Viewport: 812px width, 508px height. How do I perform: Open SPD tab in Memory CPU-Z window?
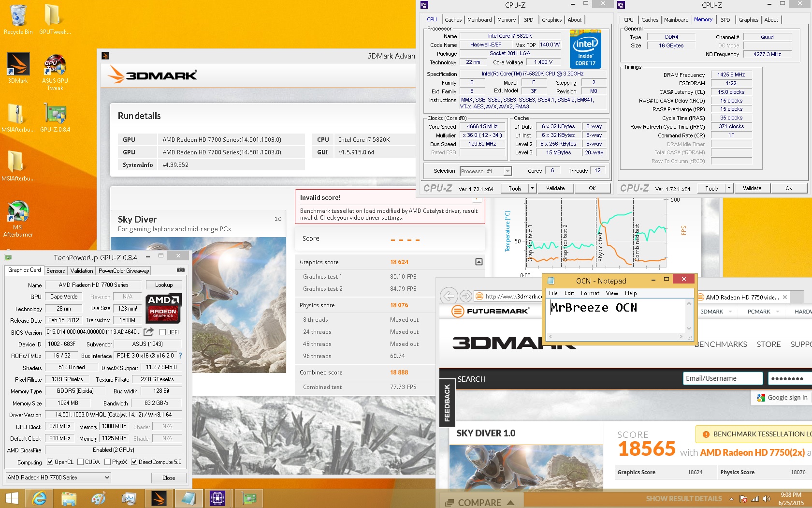(725, 20)
